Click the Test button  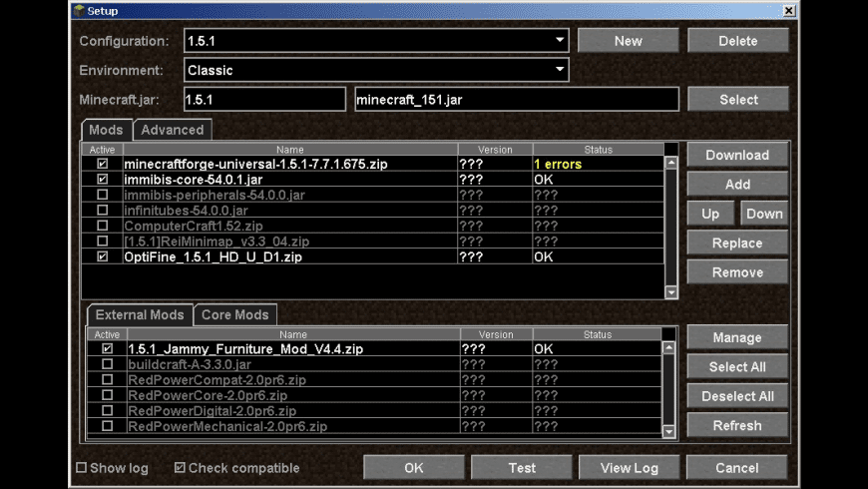(522, 468)
